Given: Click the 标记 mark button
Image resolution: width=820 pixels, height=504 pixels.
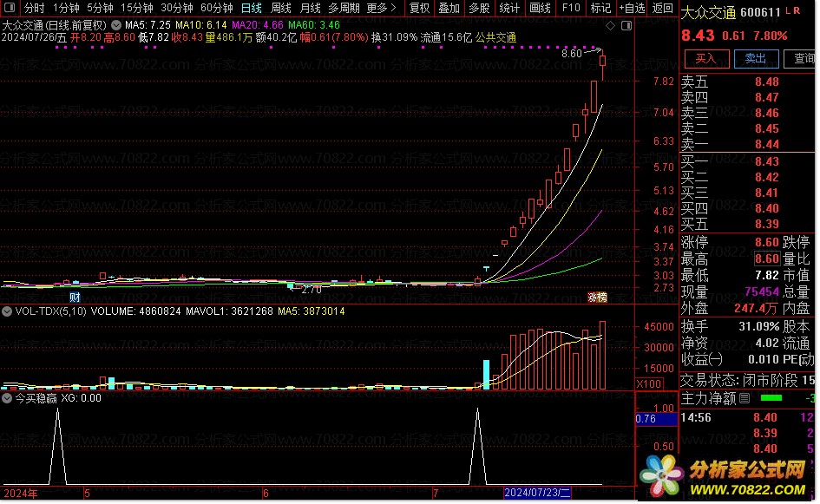Looking at the screenshot, I should click(x=600, y=8).
